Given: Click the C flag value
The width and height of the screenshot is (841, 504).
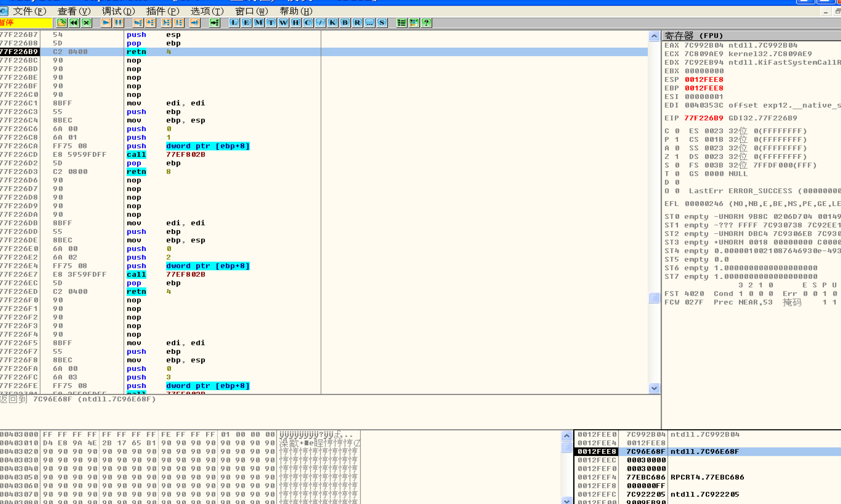Looking at the screenshot, I should (677, 131).
